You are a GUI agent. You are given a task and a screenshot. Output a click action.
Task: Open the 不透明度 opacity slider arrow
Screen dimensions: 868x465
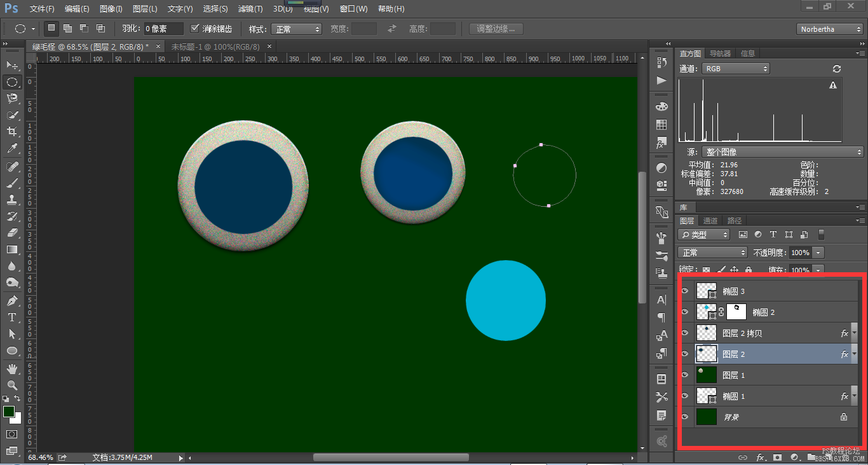818,253
